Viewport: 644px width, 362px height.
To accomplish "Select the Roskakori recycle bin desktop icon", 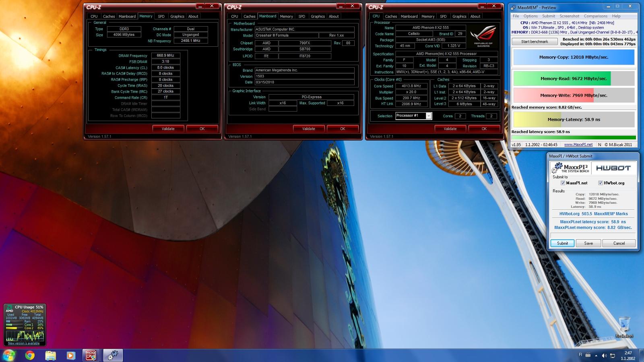I will click(624, 327).
